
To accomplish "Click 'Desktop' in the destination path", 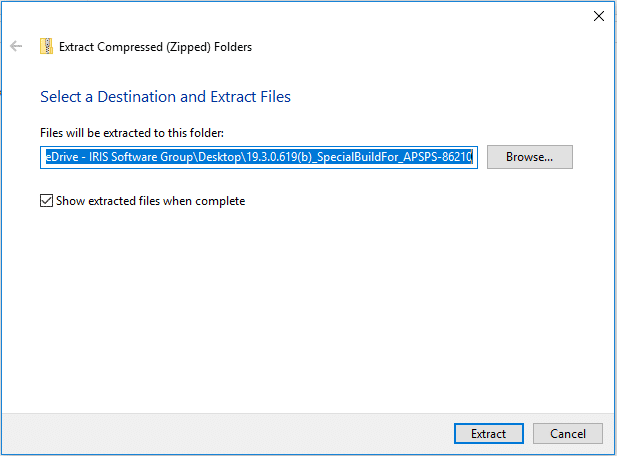I will (x=219, y=157).
